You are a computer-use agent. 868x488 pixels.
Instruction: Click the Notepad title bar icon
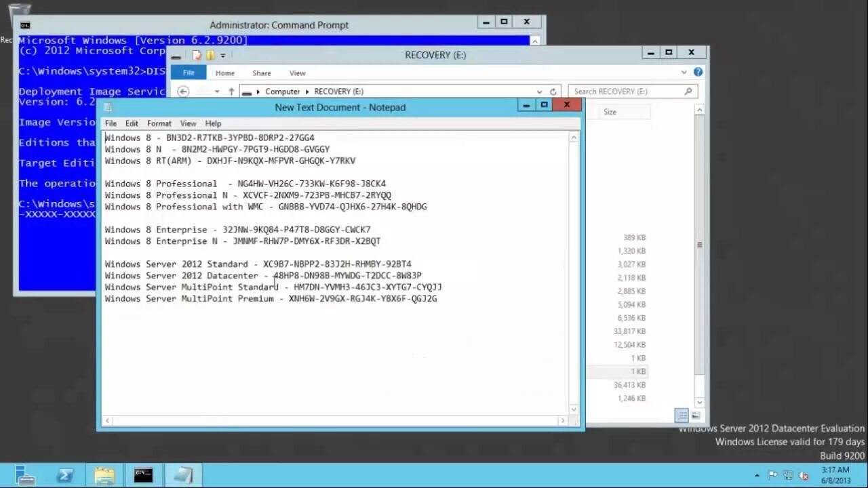pyautogui.click(x=108, y=107)
